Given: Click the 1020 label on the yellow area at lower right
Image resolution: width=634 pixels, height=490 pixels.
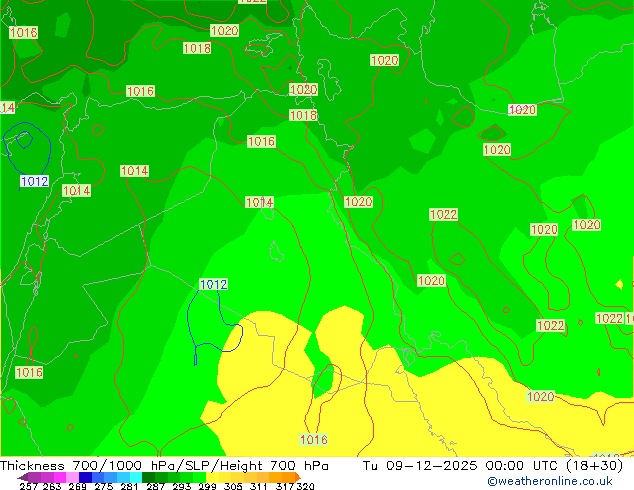Looking at the screenshot, I should [x=541, y=396].
